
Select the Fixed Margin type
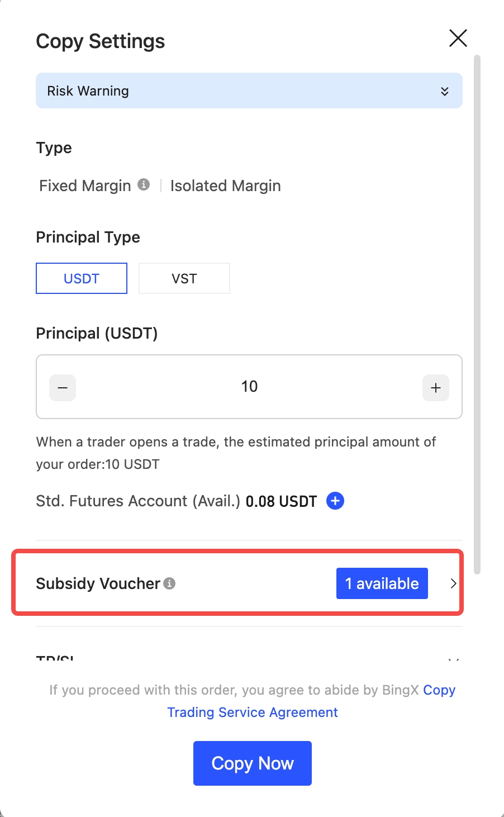[85, 186]
